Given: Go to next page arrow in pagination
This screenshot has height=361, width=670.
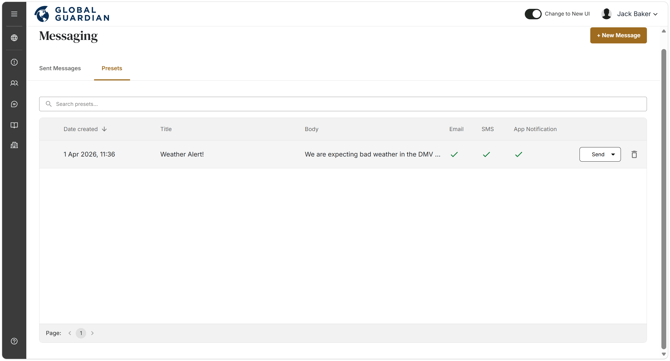Looking at the screenshot, I should (92, 333).
